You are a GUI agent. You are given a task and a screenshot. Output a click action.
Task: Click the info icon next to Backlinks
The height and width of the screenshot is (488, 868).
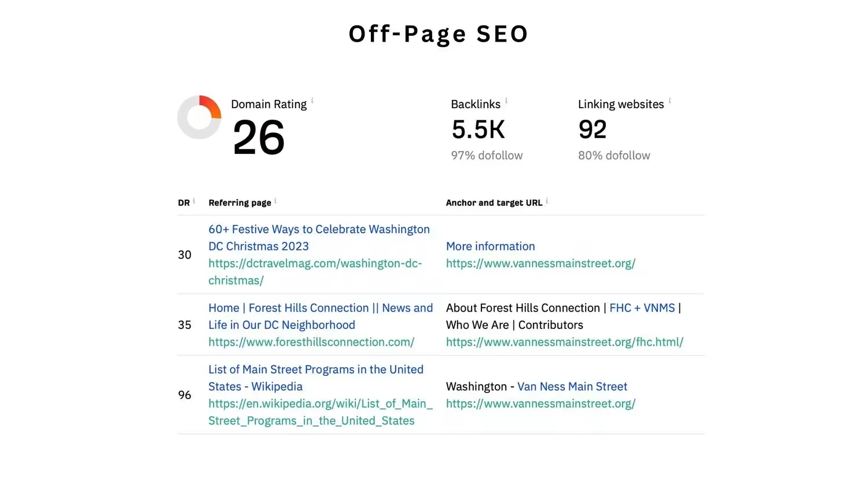[x=506, y=101]
